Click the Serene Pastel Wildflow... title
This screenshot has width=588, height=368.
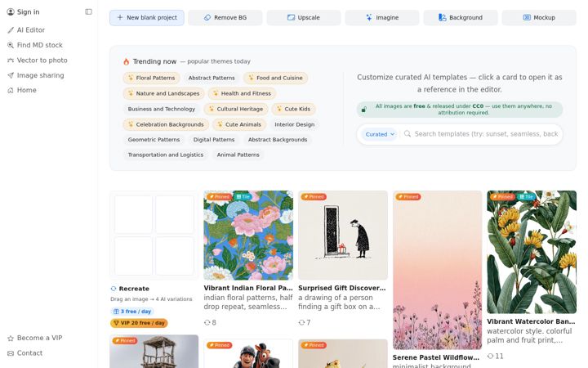tap(436, 357)
